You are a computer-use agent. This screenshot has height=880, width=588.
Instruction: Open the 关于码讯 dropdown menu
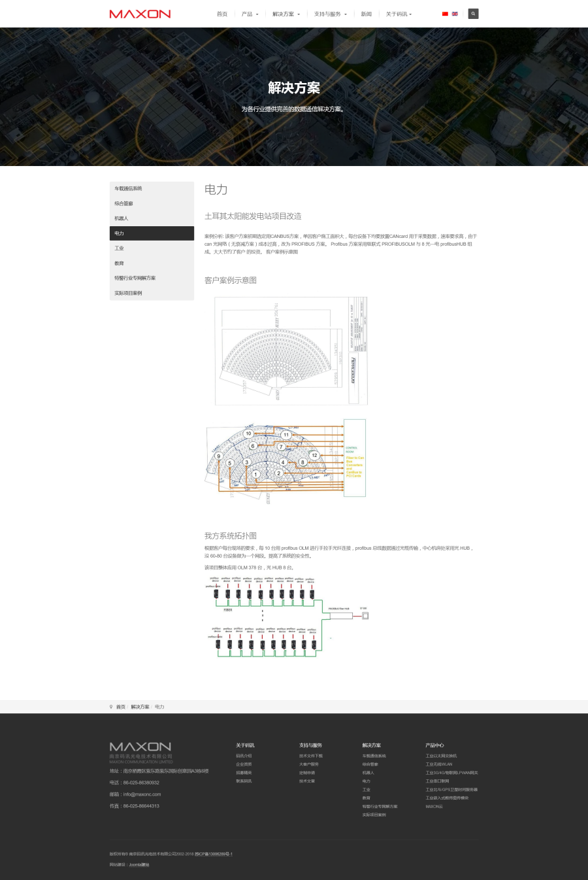399,14
